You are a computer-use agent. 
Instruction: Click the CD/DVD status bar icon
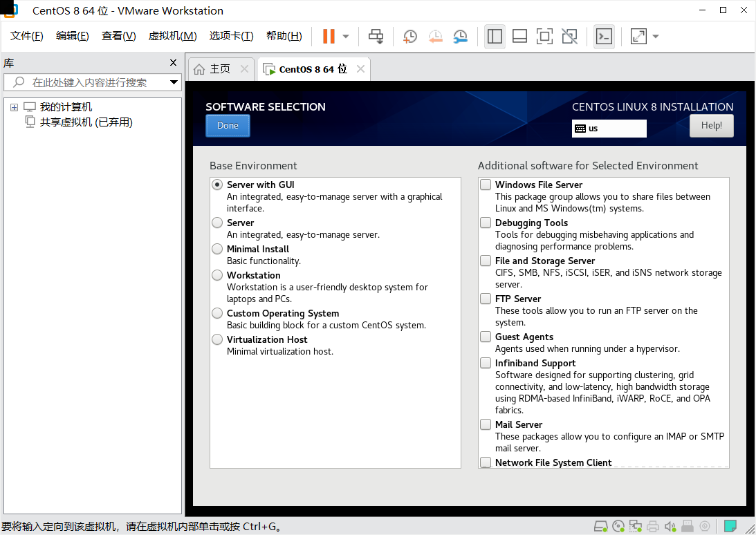pos(618,526)
